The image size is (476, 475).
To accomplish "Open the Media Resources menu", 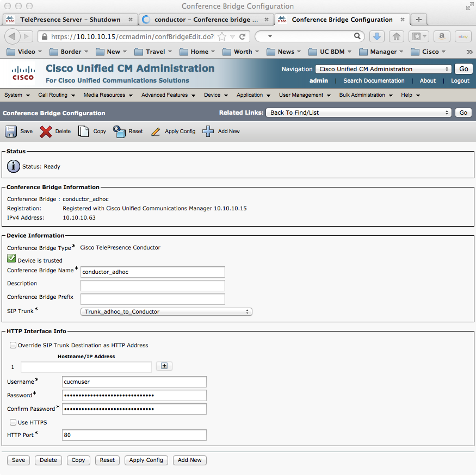I will (108, 95).
